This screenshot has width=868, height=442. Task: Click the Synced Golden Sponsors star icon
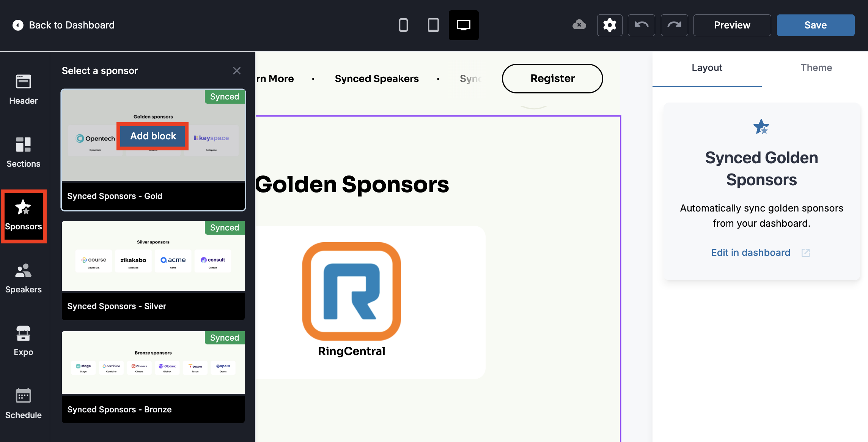[x=761, y=126]
